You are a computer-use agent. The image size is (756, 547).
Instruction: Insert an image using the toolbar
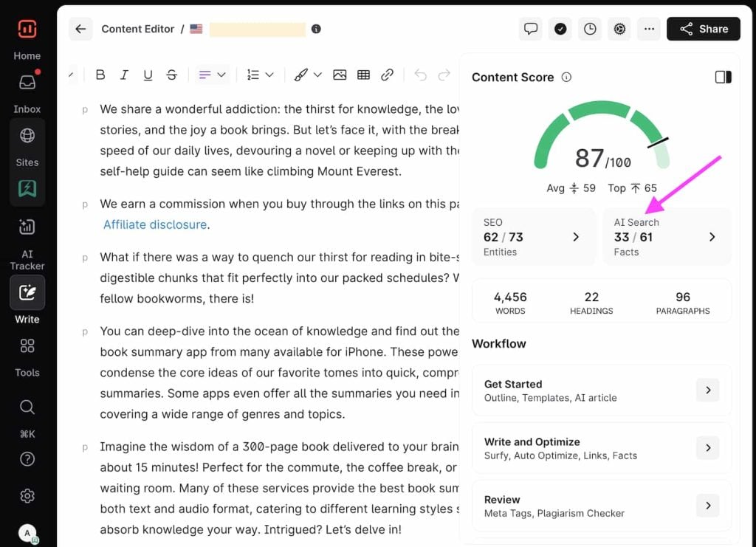click(x=340, y=75)
